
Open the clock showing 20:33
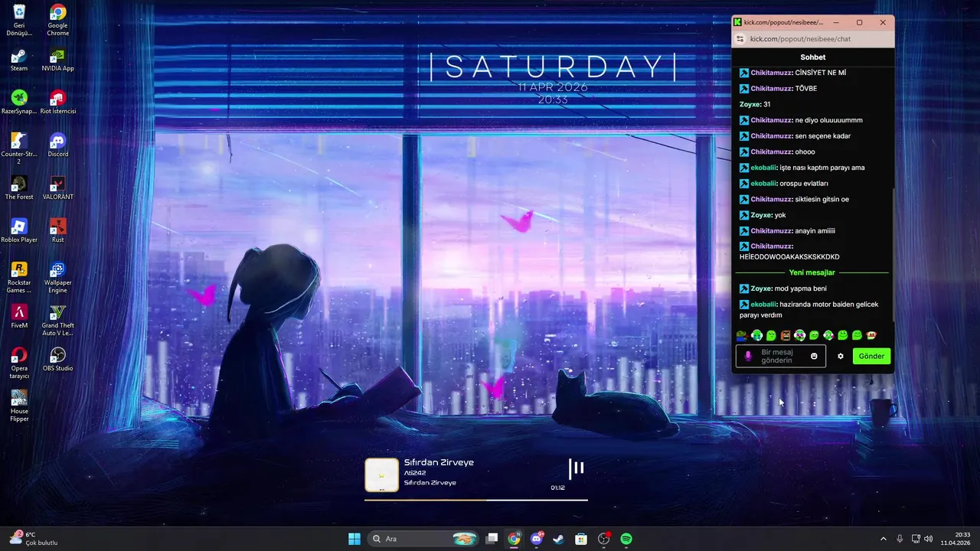coord(956,539)
